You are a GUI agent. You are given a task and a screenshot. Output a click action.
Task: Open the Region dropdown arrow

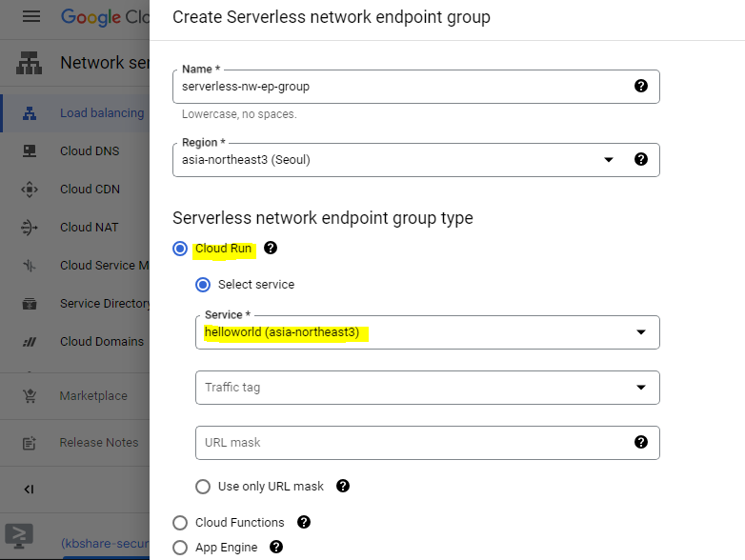[x=609, y=160]
